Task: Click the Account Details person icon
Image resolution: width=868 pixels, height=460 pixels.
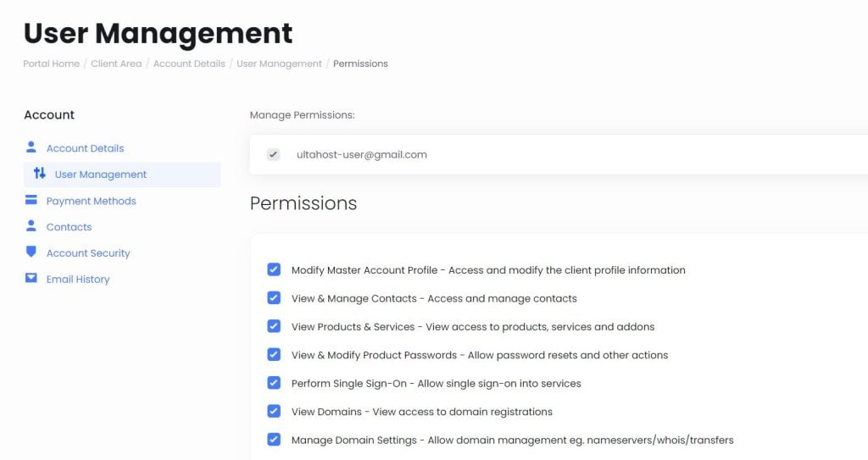Action: pyautogui.click(x=31, y=147)
